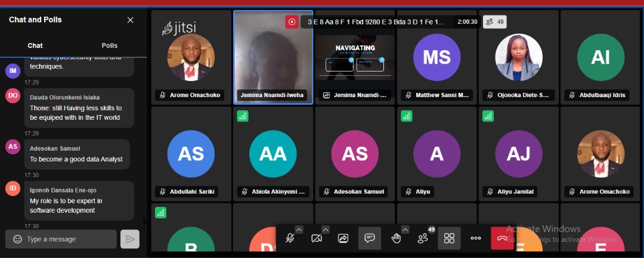Screen dimensions: 644x258
Task: Select Abdullahi Sariki's blue AS avatar
Action: pos(191,154)
